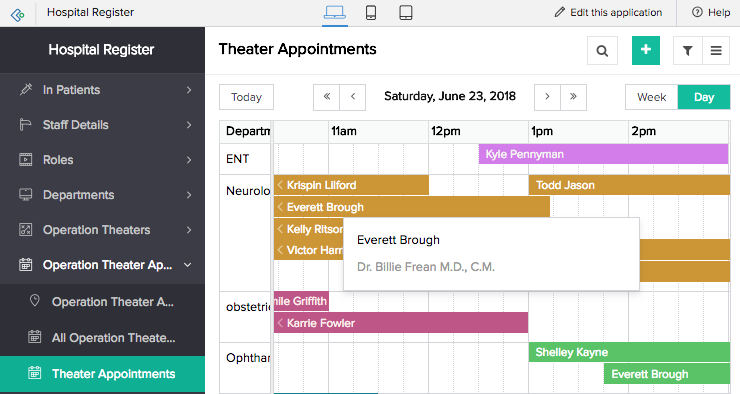The height and width of the screenshot is (394, 740).
Task: Add a new appointment with plus button
Action: point(646,50)
